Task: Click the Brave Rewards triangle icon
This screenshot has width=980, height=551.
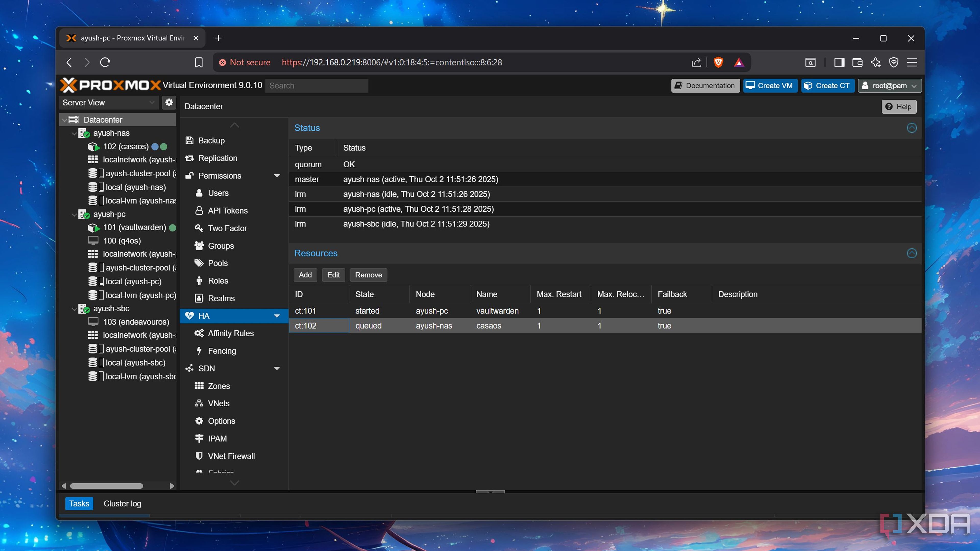Action: pyautogui.click(x=738, y=62)
